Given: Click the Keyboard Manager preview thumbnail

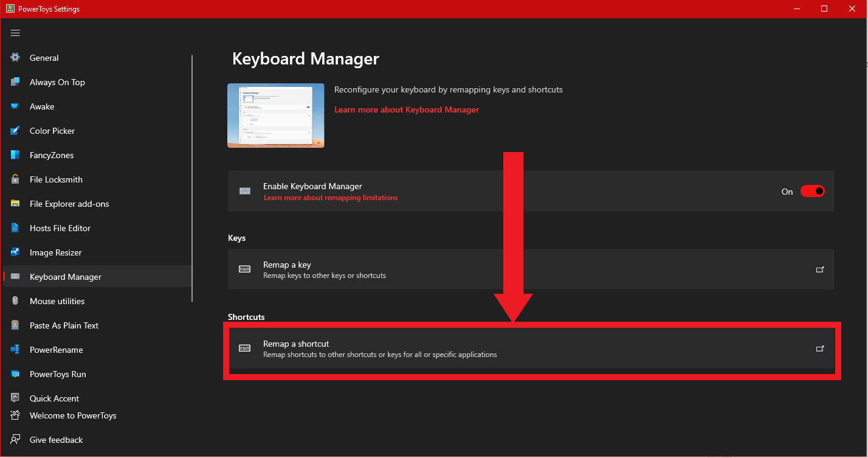Looking at the screenshot, I should pyautogui.click(x=275, y=116).
